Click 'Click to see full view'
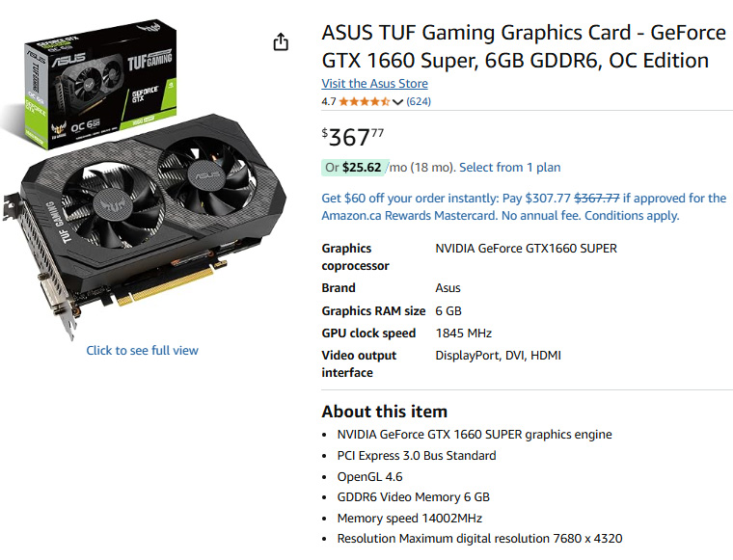 pos(142,350)
